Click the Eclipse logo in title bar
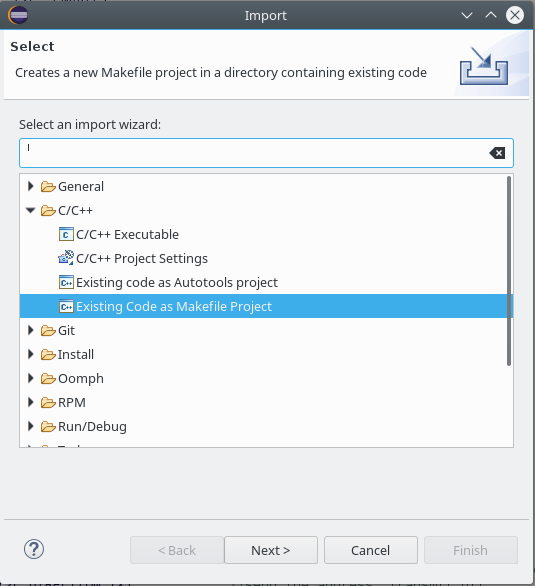535x586 pixels. tap(18, 15)
